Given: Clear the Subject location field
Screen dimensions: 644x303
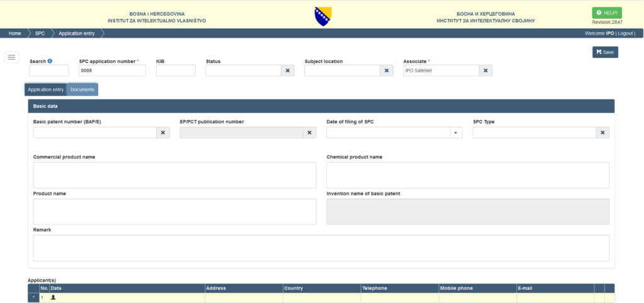Looking at the screenshot, I should pos(386,70).
